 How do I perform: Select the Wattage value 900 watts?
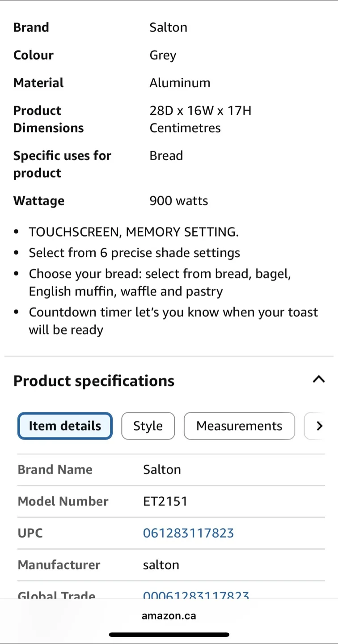(x=178, y=201)
